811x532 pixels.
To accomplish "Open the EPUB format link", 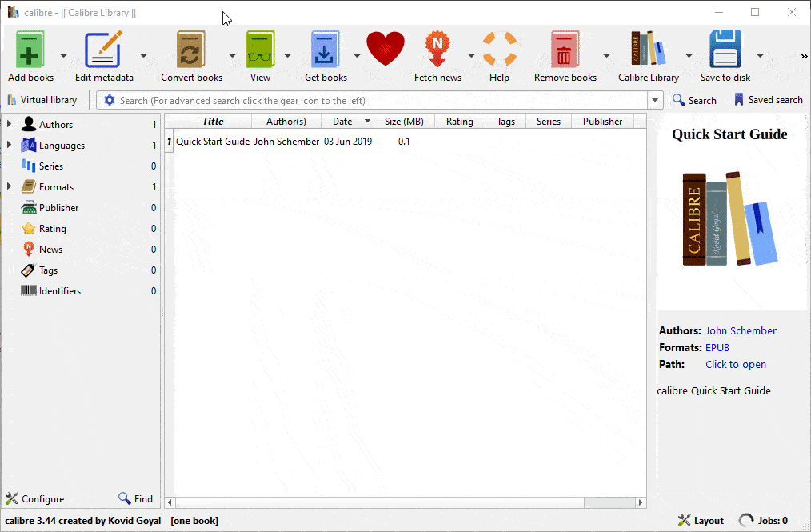I will [717, 348].
